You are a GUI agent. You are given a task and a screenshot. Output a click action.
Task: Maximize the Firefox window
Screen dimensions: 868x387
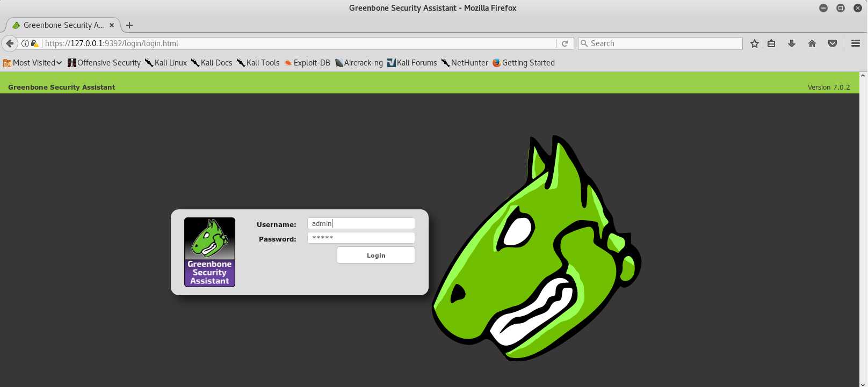[x=841, y=8]
